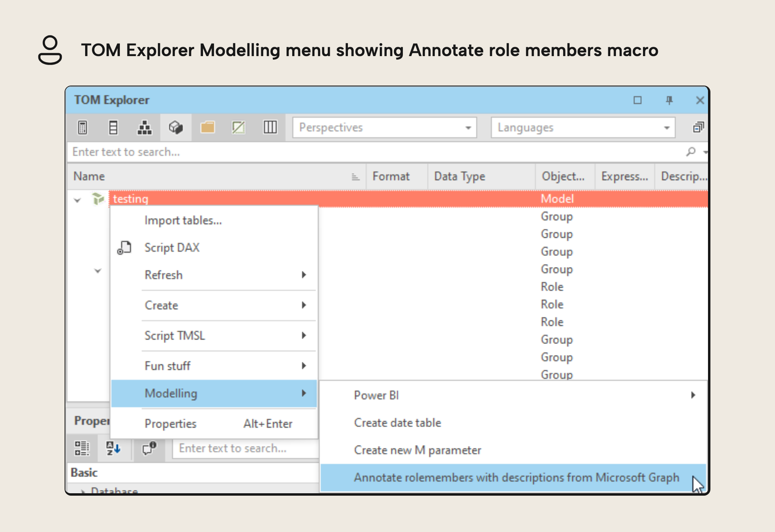Toggle the Hierarchies filter icon

pyautogui.click(x=145, y=128)
